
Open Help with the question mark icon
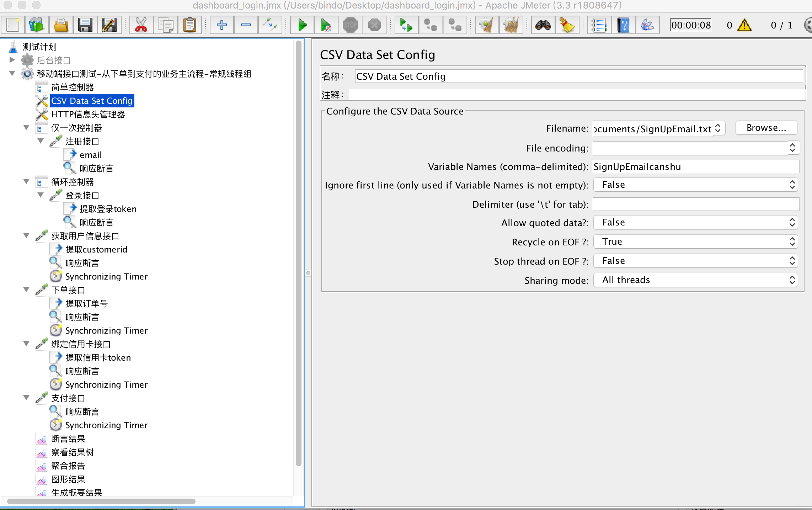click(623, 25)
